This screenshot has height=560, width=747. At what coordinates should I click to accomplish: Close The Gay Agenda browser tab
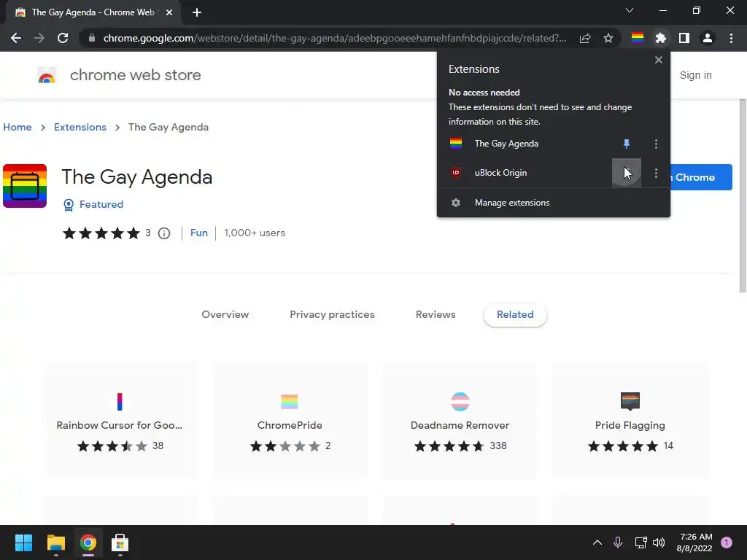click(169, 12)
